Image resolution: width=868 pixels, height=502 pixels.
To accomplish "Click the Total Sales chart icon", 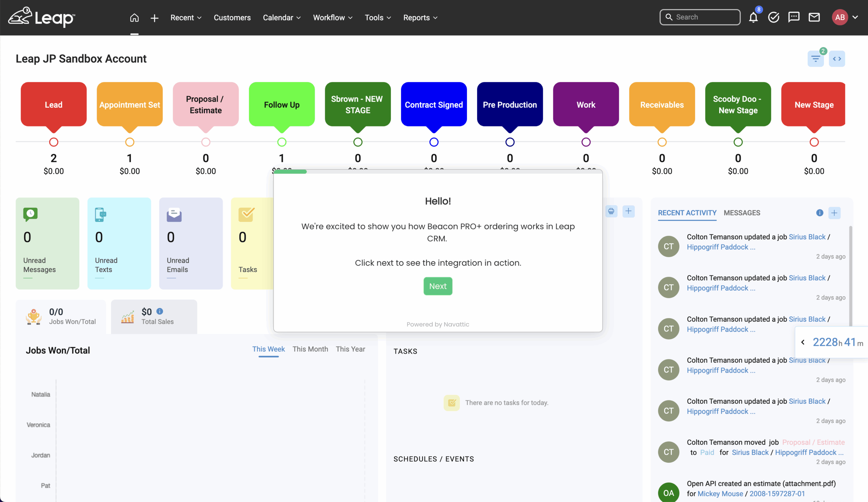I will pyautogui.click(x=127, y=317).
